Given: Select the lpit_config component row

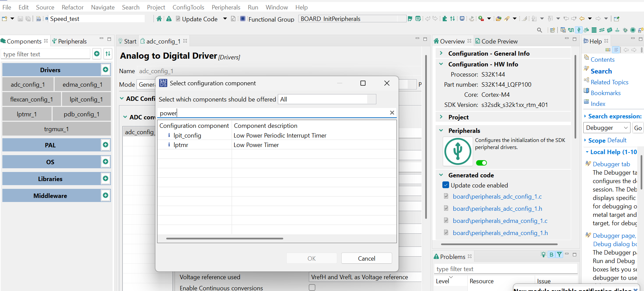Looking at the screenshot, I should (x=277, y=135).
